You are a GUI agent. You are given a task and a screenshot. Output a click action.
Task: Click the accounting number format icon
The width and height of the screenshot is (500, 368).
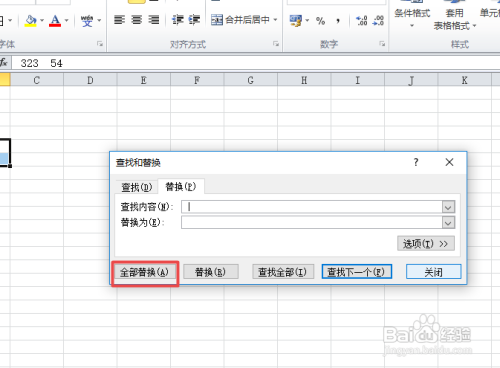click(x=296, y=21)
